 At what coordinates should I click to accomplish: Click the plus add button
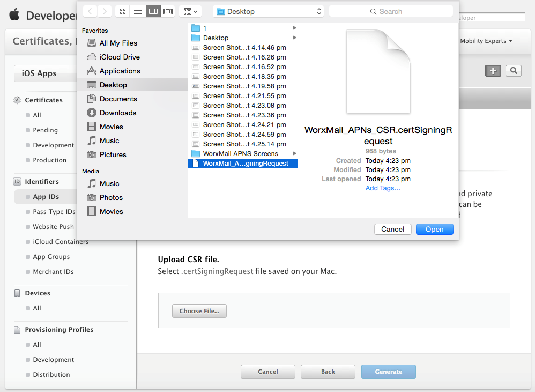pyautogui.click(x=493, y=71)
